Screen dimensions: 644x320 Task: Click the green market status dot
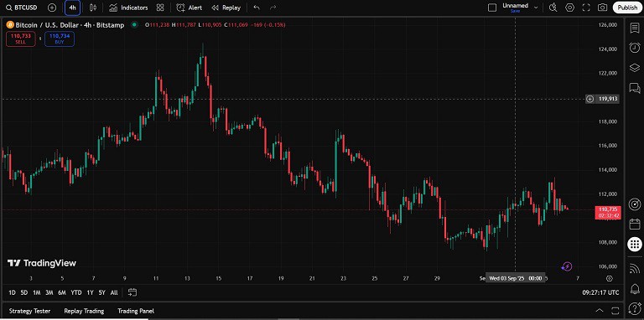pos(134,25)
